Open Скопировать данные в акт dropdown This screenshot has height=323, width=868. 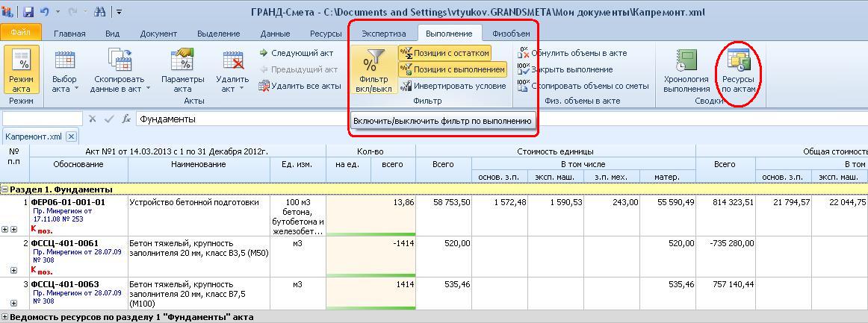[120, 70]
